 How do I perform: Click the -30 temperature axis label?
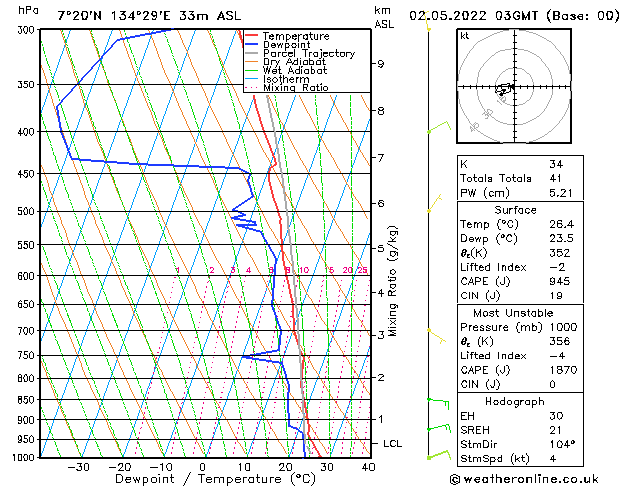[78, 467]
